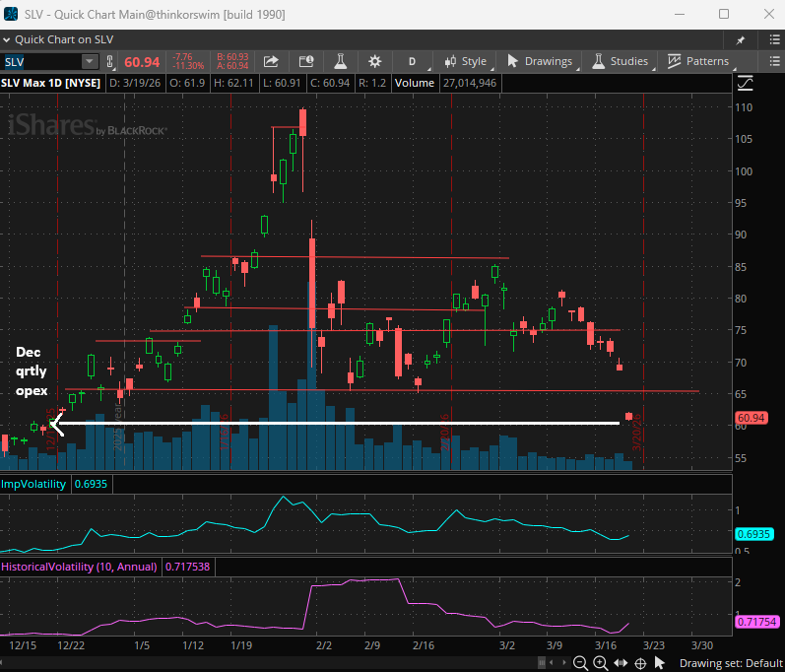Viewport: 785px width, 672px height.
Task: Click the D: 3/19/26 date field
Action: click(135, 83)
